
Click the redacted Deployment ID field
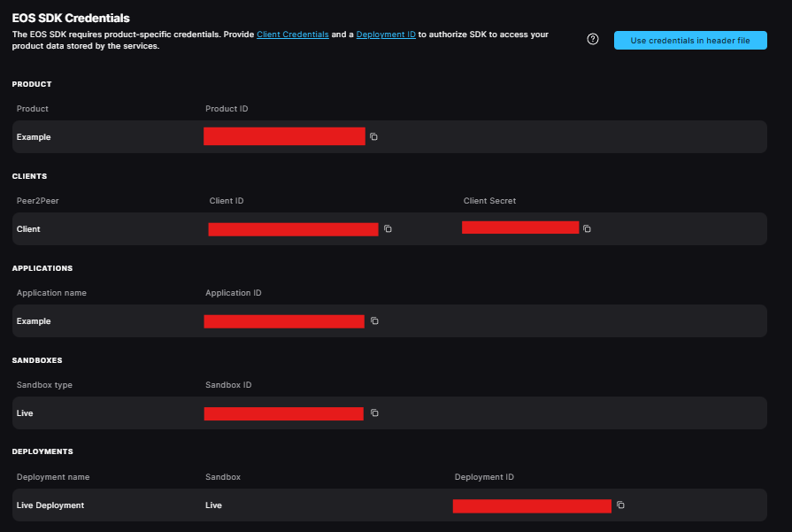coord(532,505)
